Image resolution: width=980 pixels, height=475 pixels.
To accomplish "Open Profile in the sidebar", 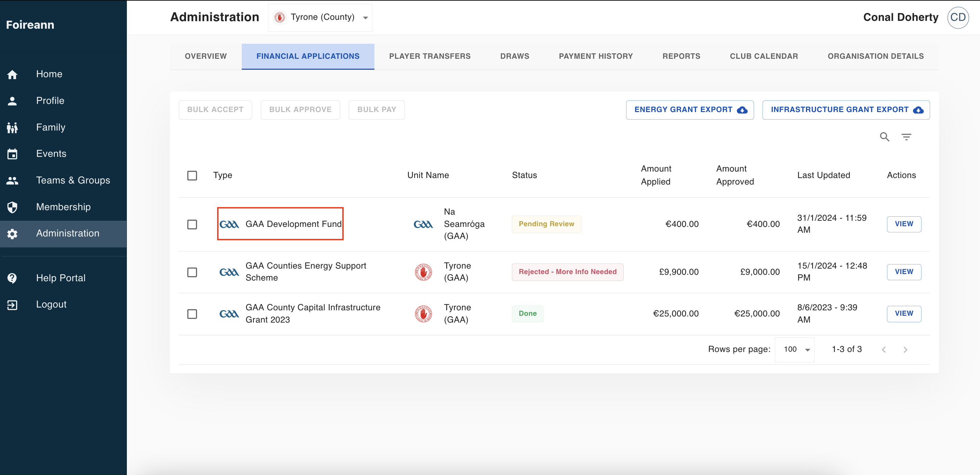I will tap(63, 101).
